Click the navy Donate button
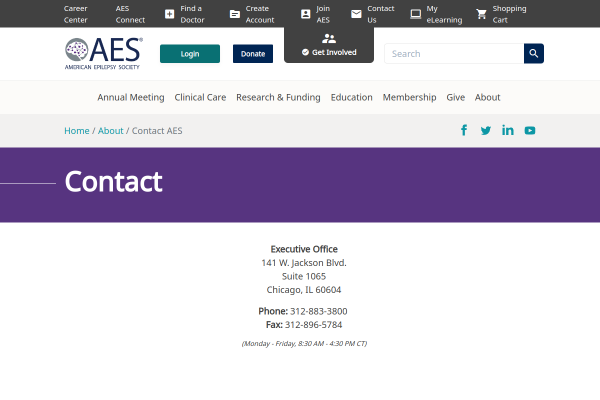This screenshot has width=600, height=400. [253, 54]
